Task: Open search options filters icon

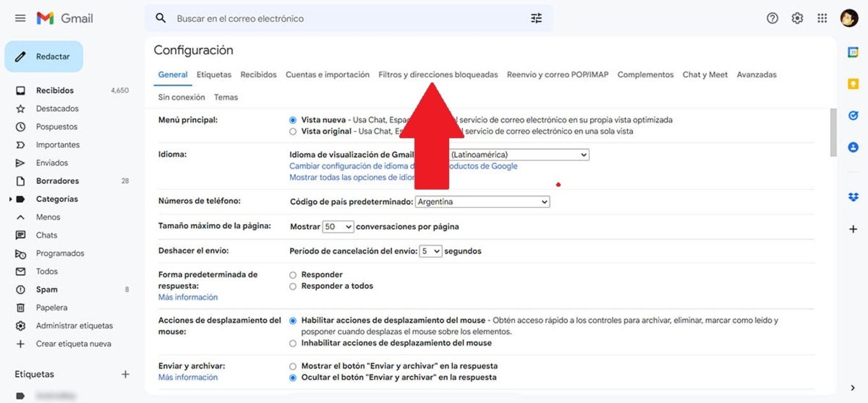Action: (x=536, y=18)
